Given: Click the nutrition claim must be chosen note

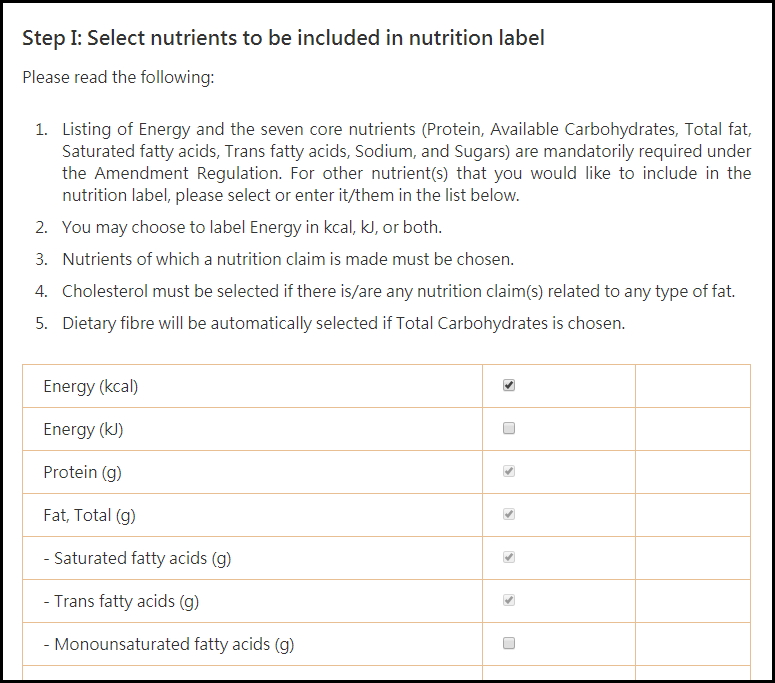Looking at the screenshot, I should pyautogui.click(x=288, y=259).
